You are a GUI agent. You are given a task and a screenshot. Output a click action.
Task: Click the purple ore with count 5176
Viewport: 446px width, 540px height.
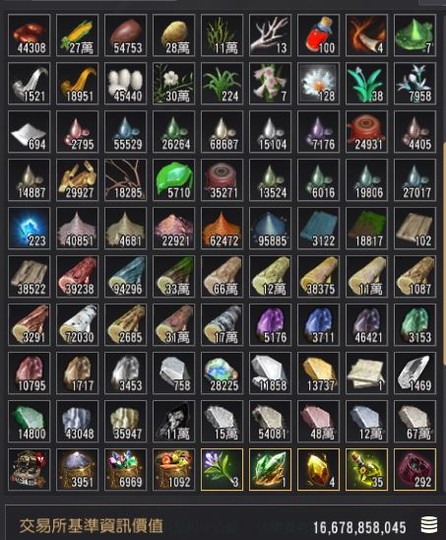(x=270, y=324)
